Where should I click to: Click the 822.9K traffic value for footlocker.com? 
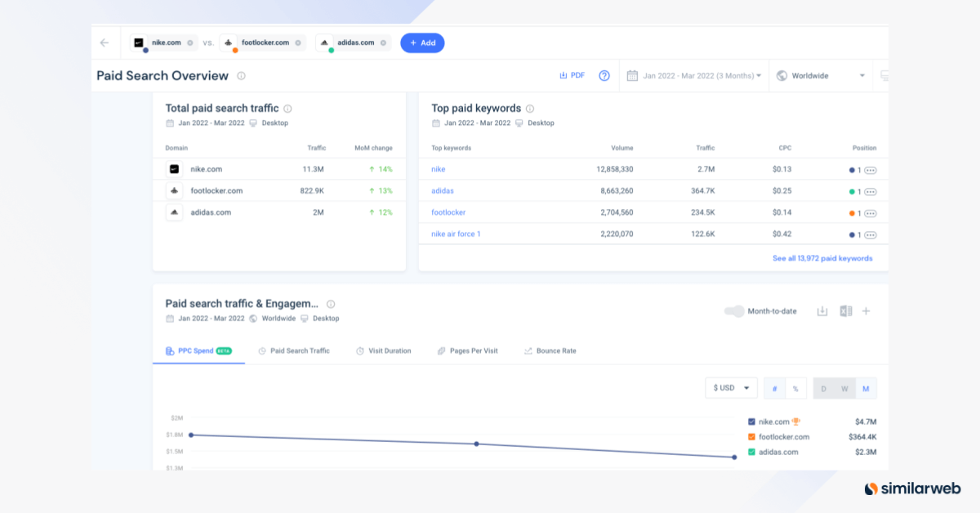pos(312,190)
